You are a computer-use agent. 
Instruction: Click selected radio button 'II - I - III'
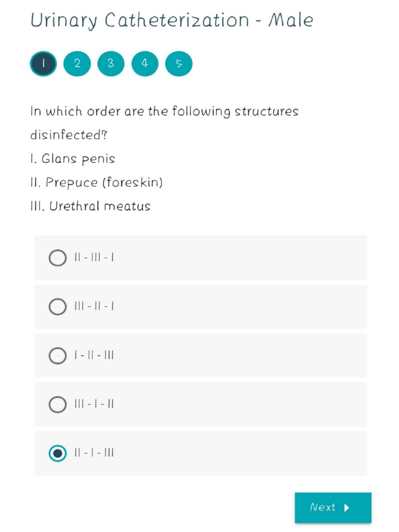(58, 453)
